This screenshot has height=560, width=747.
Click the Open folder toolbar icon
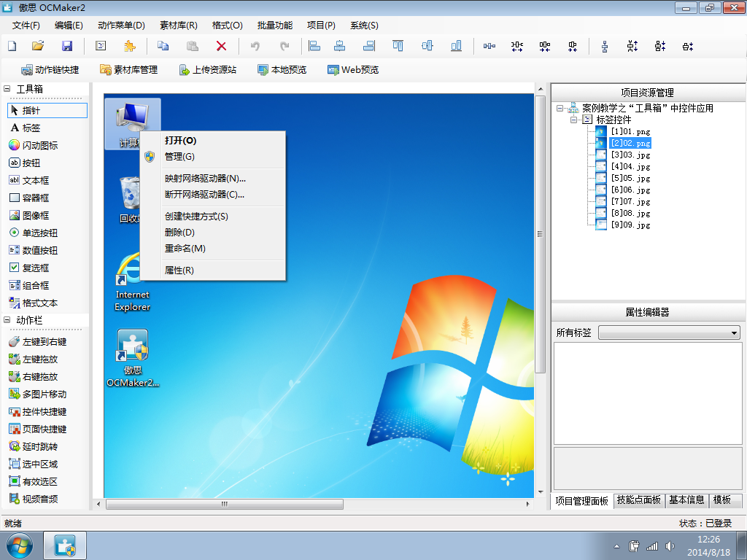click(38, 46)
